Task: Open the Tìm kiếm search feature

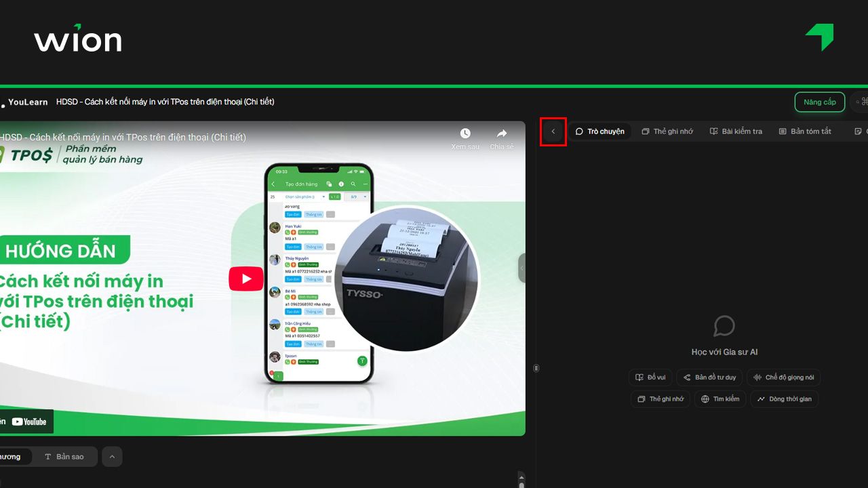Action: coord(720,399)
